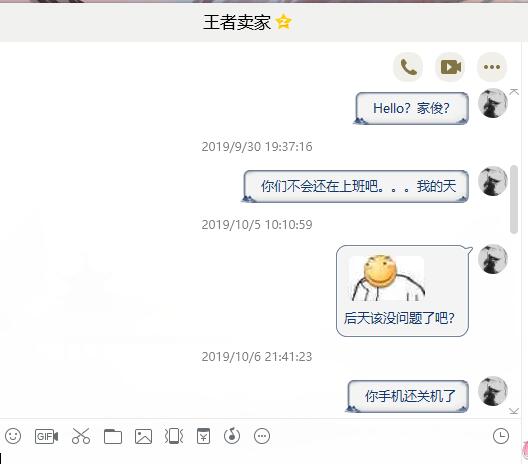Image resolution: width=528 pixels, height=464 pixels.
Task: Click the 你手机还关机了 message bubble
Action: tap(408, 396)
